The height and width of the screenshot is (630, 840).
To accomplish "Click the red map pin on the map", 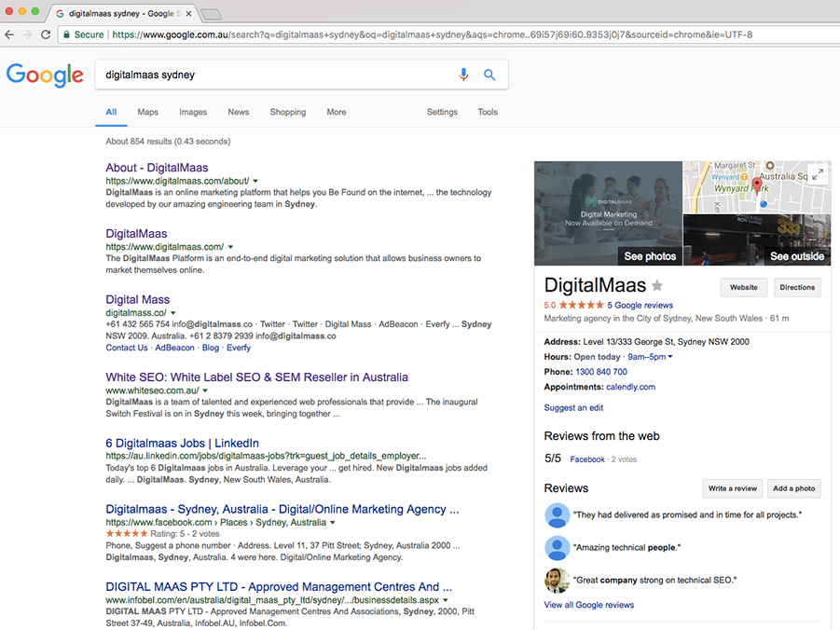I will point(756,185).
